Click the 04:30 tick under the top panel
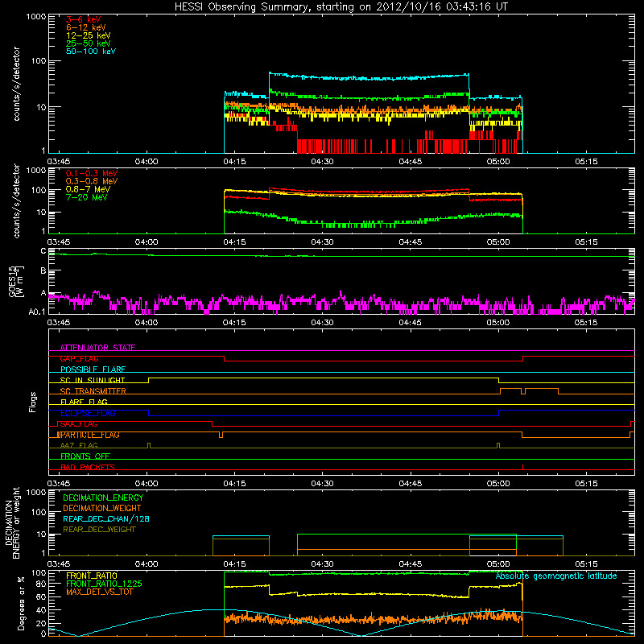 point(322,162)
